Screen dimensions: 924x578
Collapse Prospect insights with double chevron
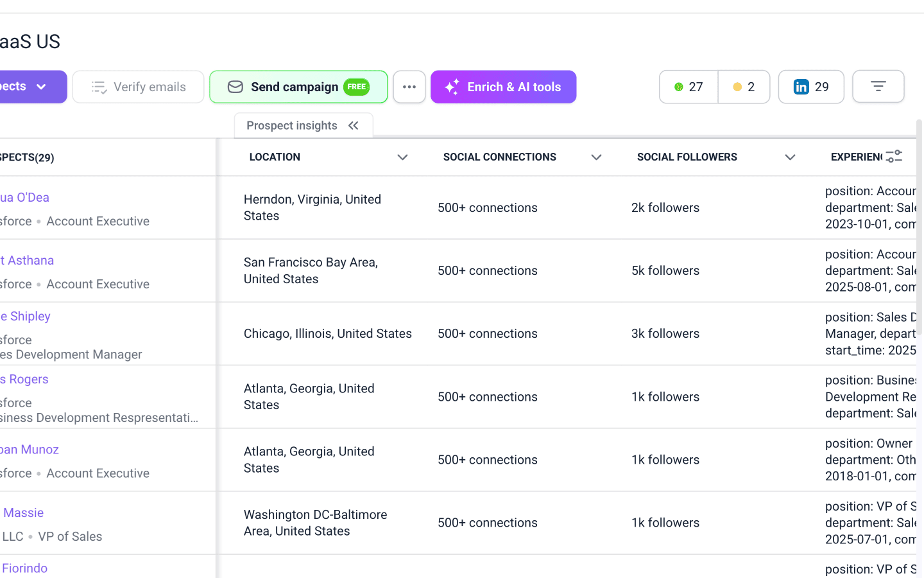354,125
